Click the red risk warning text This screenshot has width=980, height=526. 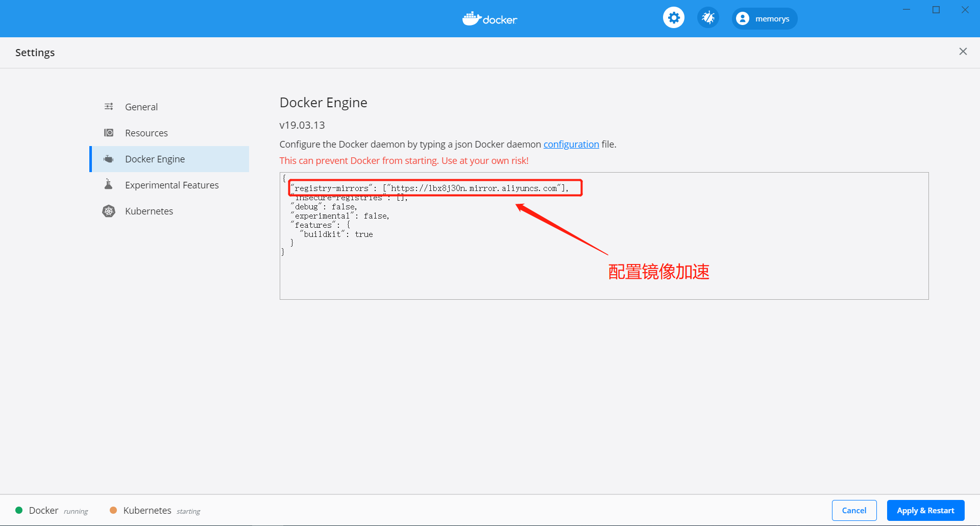404,160
